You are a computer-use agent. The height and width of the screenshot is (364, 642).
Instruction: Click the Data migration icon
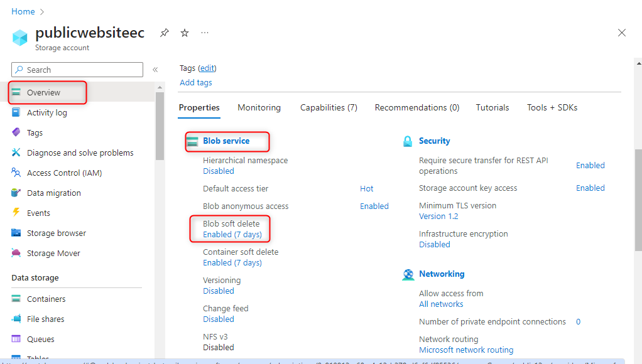pyautogui.click(x=16, y=193)
